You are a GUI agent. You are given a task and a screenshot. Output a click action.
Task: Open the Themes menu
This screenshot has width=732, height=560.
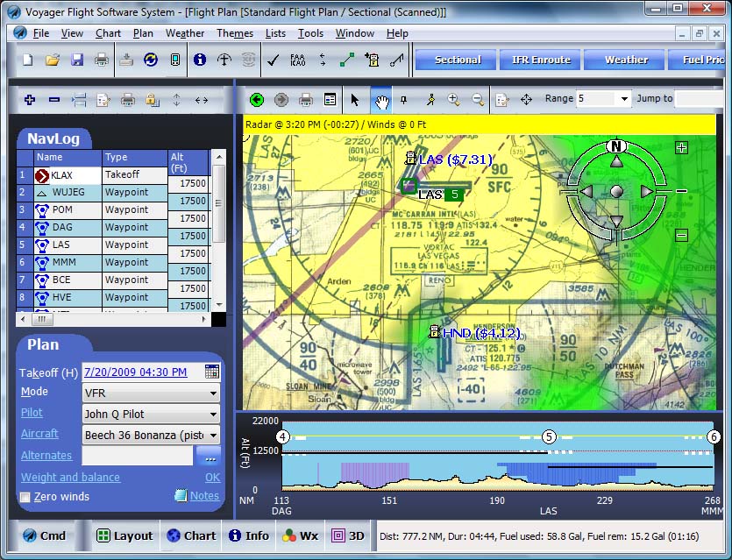point(235,33)
